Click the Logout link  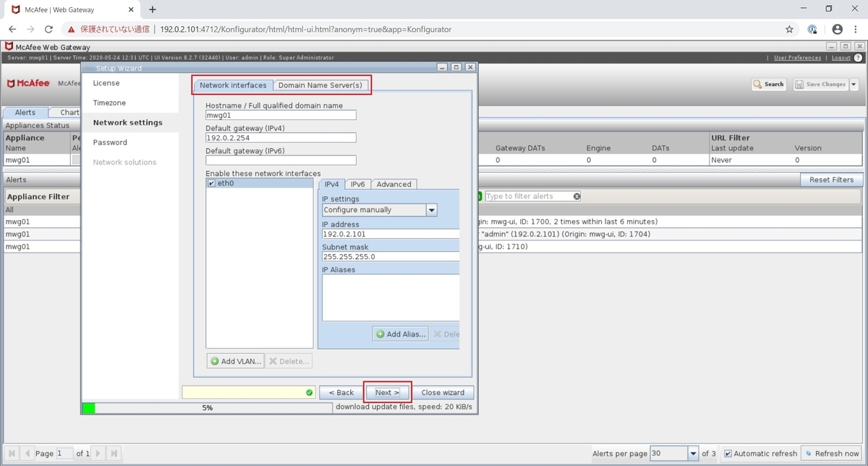(841, 57)
